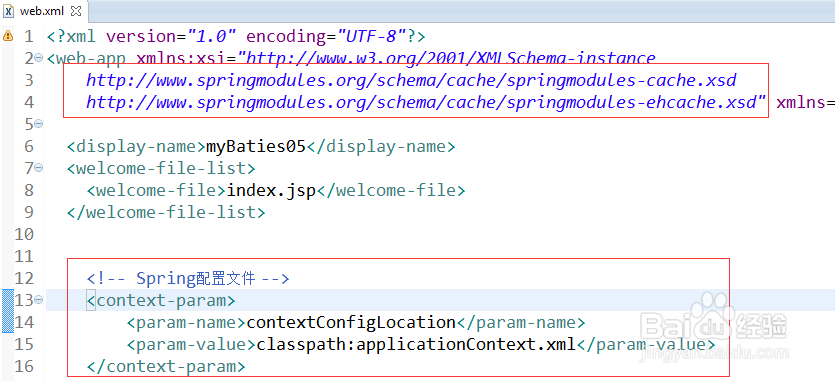Click the index.jsp welcome file text
The width and height of the screenshot is (835, 381).
pyautogui.click(x=272, y=190)
